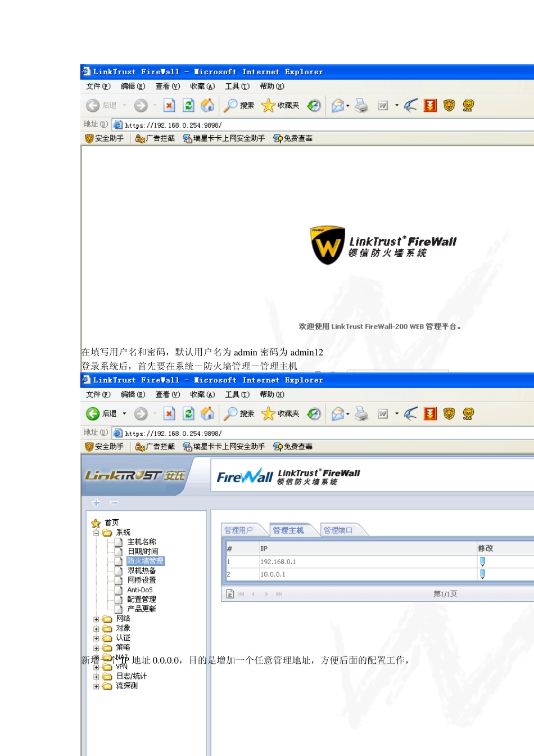Open Back button history dropdown in lower browser
Screen dimensions: 534x756
(124, 413)
